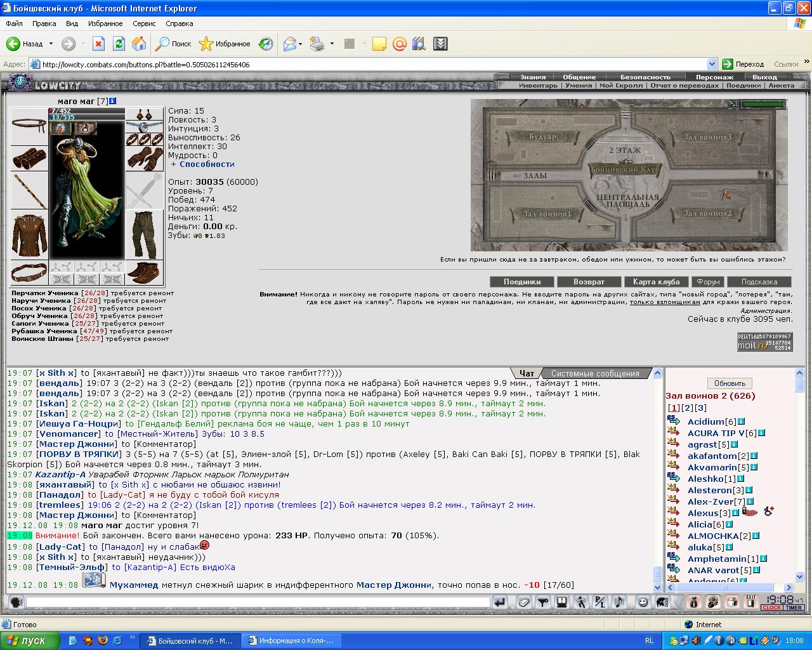Click the Обновить button in user list
The height and width of the screenshot is (650, 812).
click(730, 383)
